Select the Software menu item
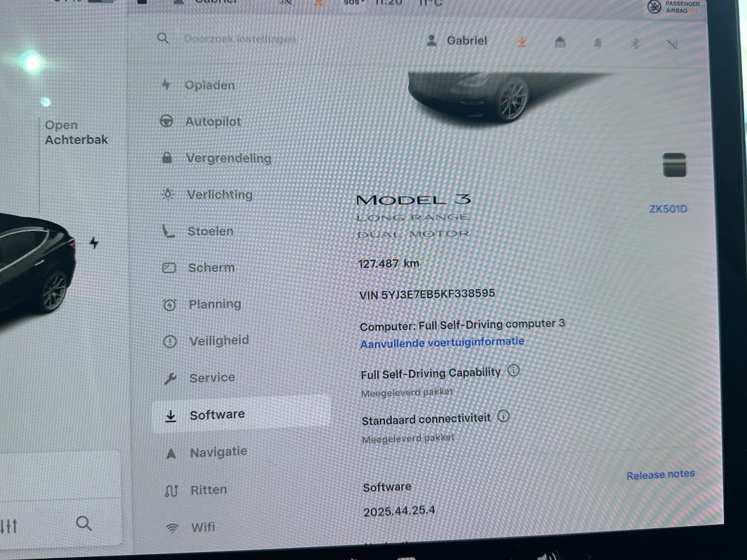Screen dimensions: 747x560 217,415
